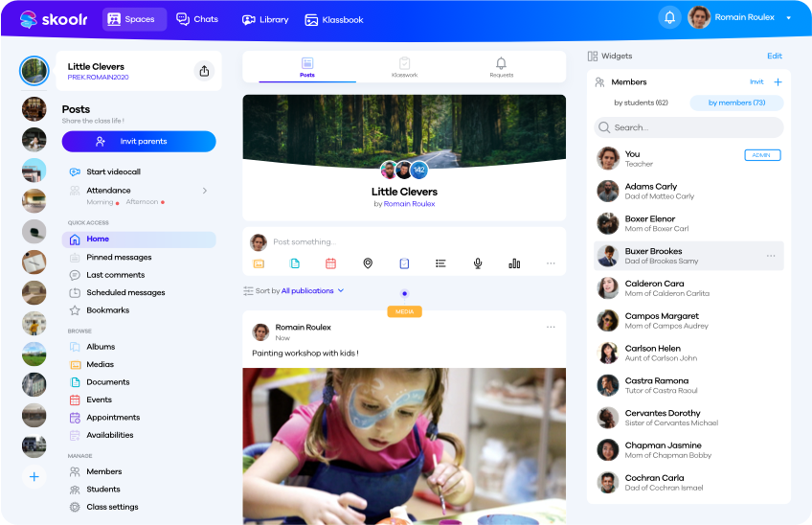Switch to the Klasswork tab
Viewport: 812px width, 525px height.
click(404, 67)
